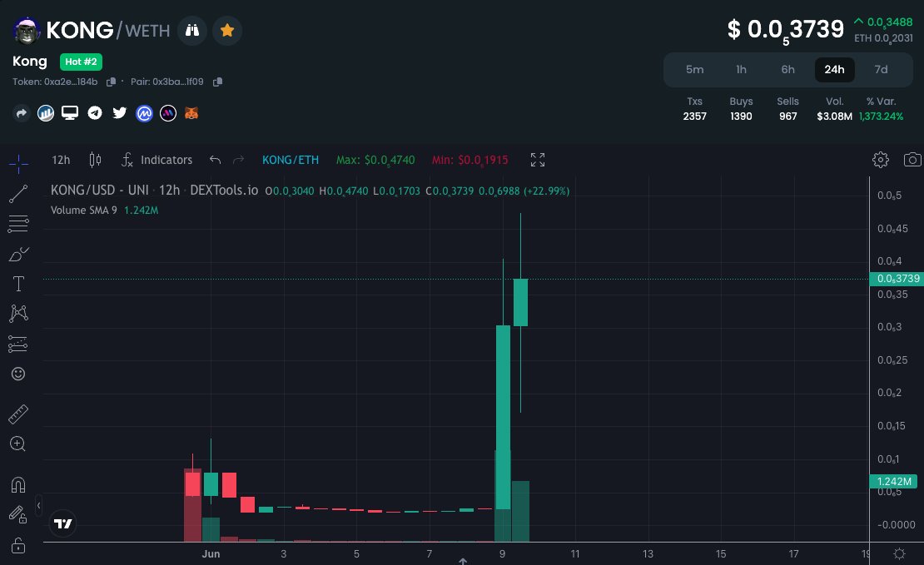
Task: Select the zoom in tool
Action: (18, 444)
